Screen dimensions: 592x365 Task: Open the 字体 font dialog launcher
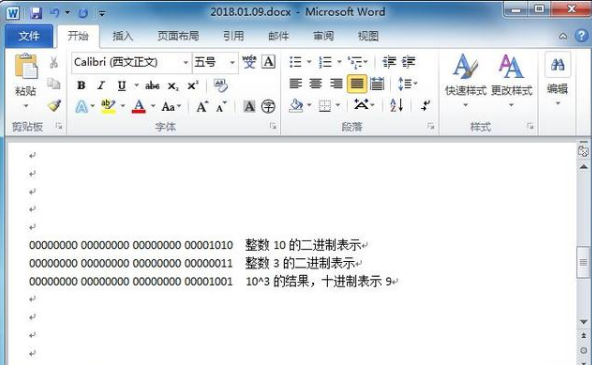pos(273,126)
